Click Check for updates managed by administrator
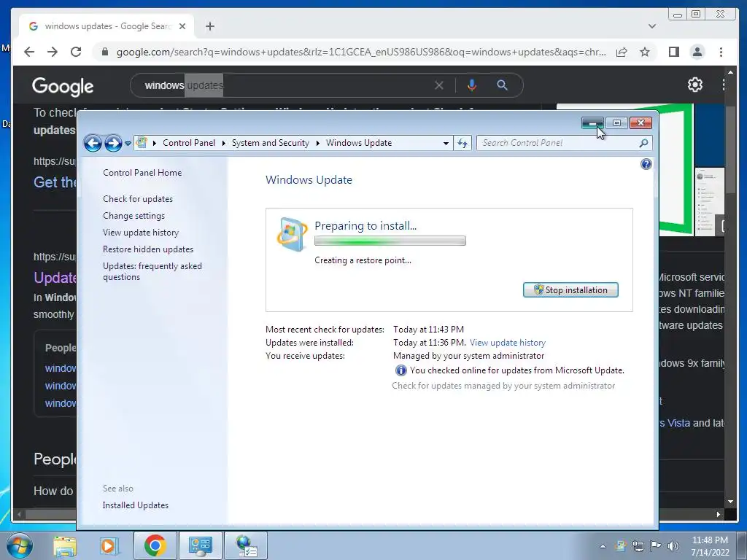 coord(503,386)
